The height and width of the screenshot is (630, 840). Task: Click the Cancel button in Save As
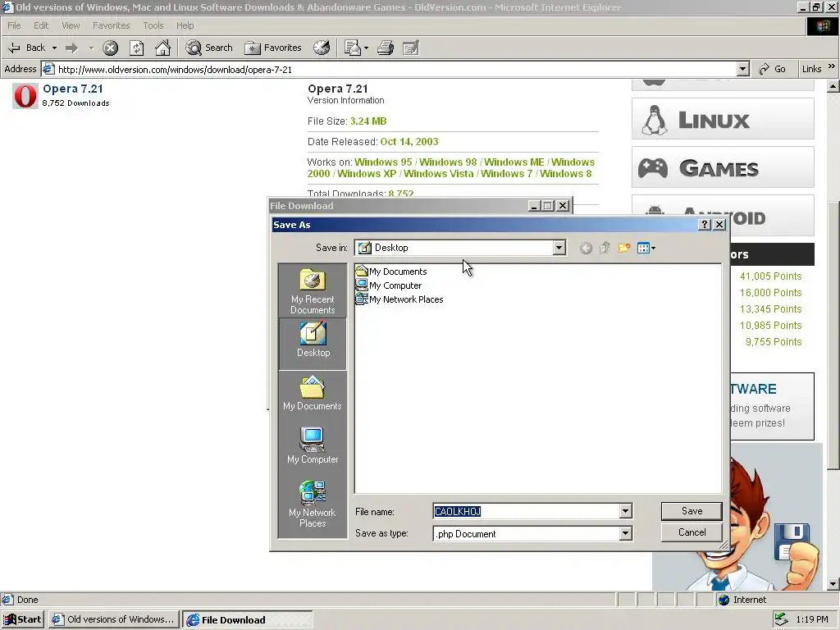(x=692, y=532)
